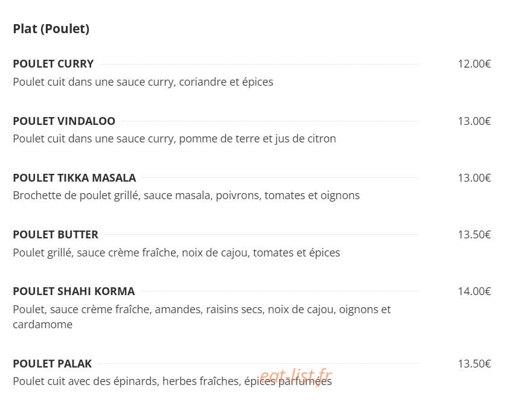The height and width of the screenshot is (420, 509).
Task: Click the Poulet Vindaloo description text
Action: coord(174,139)
